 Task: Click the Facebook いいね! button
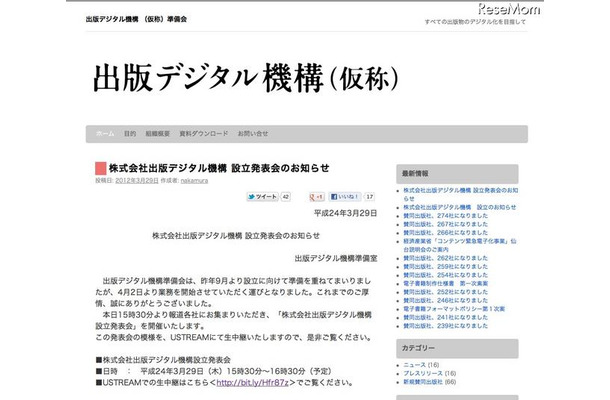click(345, 197)
